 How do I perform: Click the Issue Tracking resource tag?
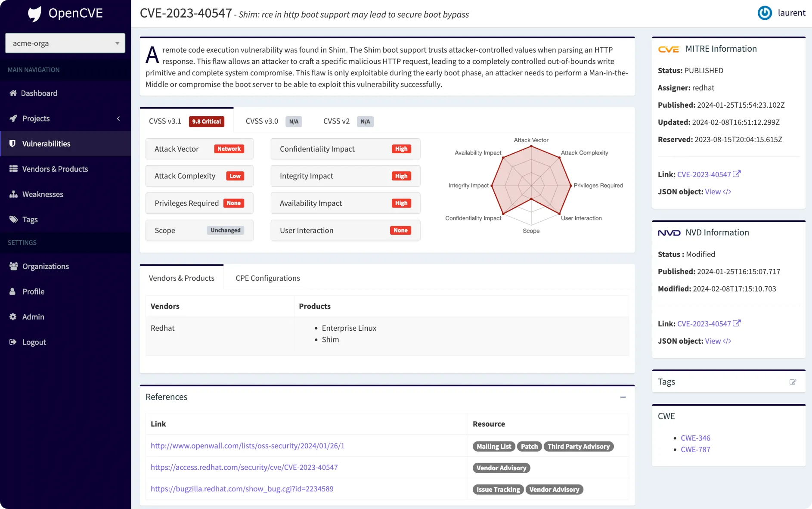498,490
